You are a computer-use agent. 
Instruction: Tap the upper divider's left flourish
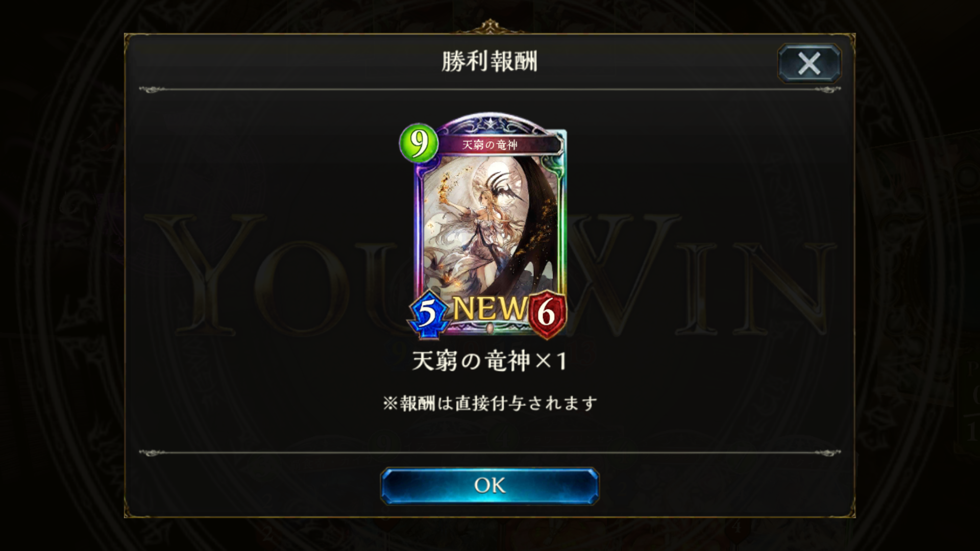coord(152,90)
